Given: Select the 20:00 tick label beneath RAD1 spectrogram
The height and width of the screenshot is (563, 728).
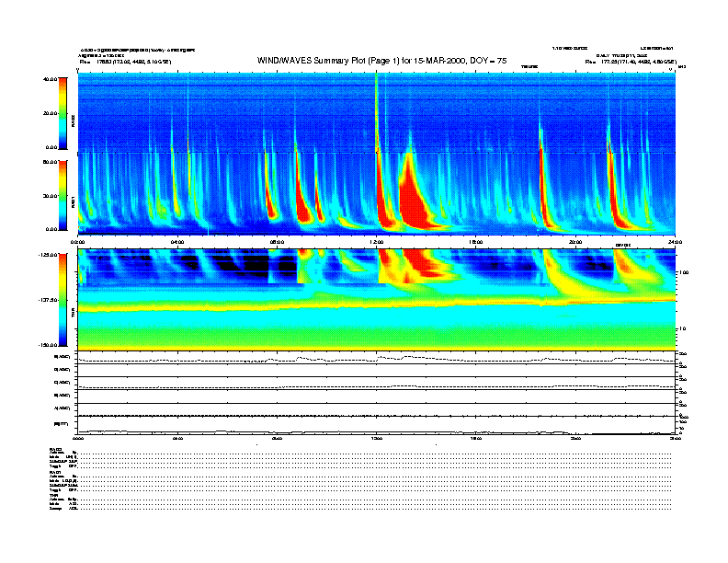Looking at the screenshot, I should (575, 241).
